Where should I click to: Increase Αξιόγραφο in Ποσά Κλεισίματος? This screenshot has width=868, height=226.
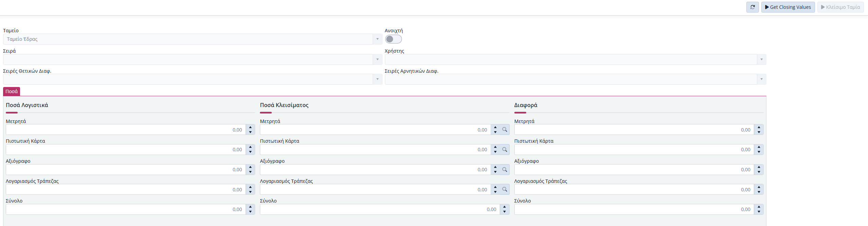[x=495, y=167]
